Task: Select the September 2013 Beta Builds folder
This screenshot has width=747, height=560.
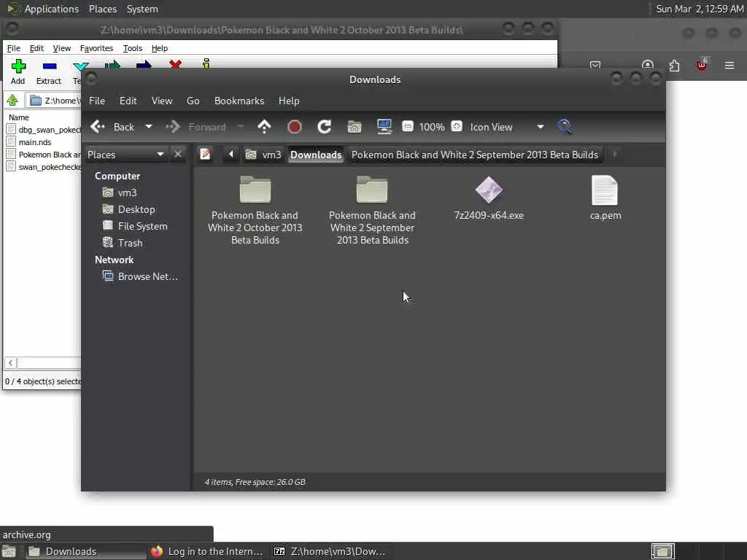Action: click(x=372, y=209)
